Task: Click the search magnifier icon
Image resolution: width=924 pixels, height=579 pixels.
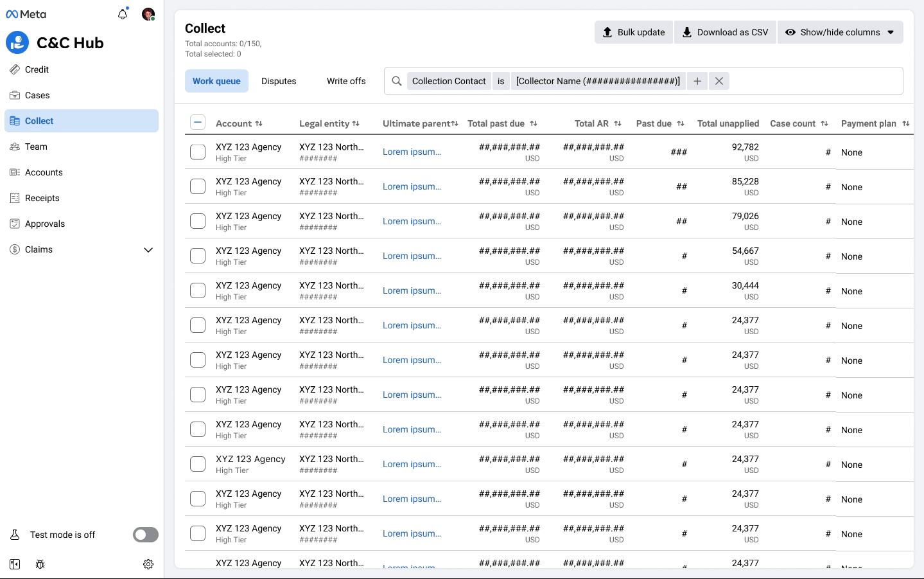Action: 397,81
